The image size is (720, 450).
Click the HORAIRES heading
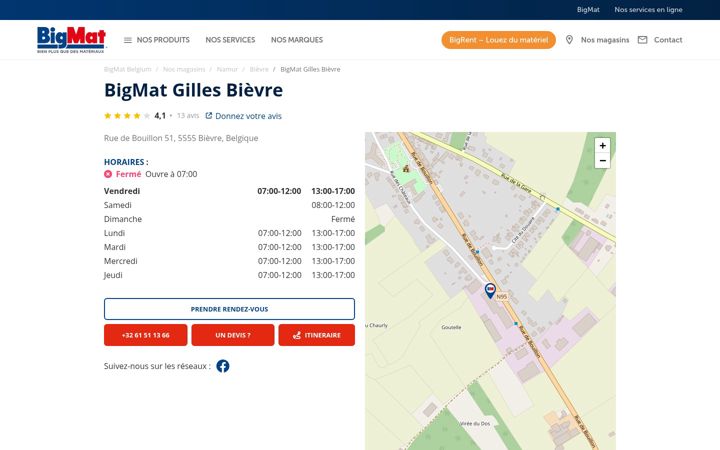(126, 162)
